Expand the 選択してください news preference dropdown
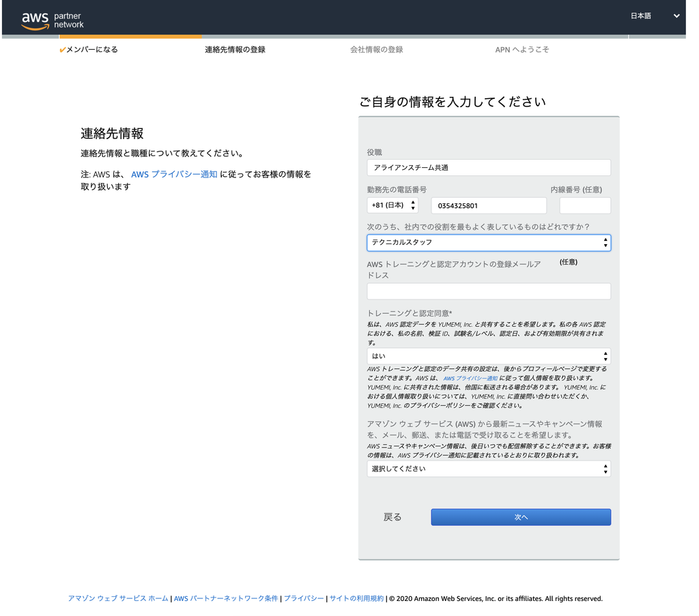The image size is (699, 616). click(x=488, y=469)
